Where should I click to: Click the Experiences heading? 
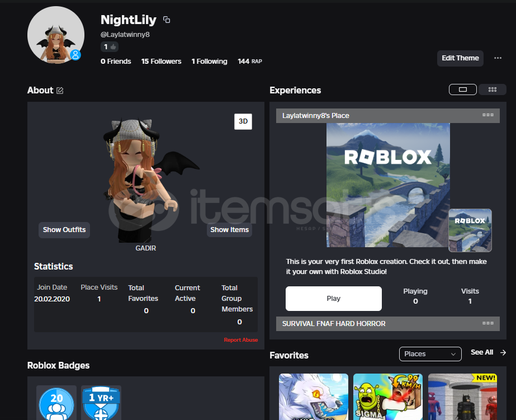pyautogui.click(x=295, y=90)
